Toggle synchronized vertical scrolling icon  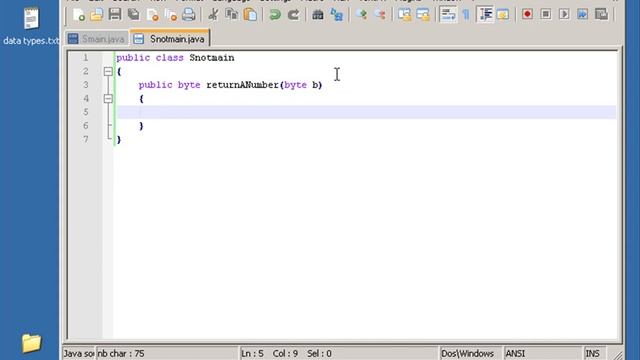coord(404,15)
